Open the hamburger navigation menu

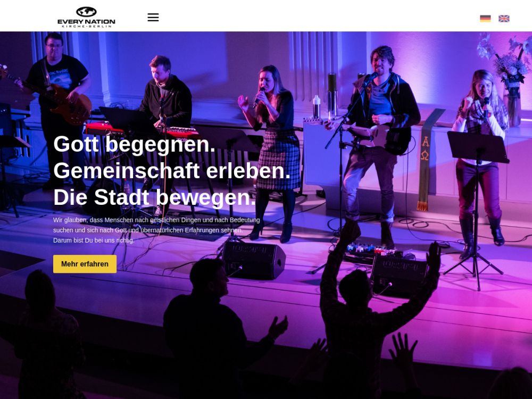(x=153, y=18)
